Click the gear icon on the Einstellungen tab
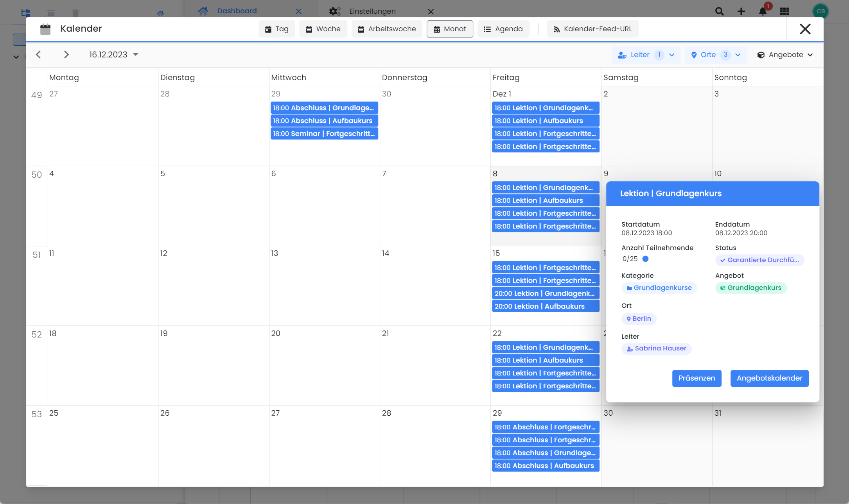The height and width of the screenshot is (504, 849). point(335,11)
